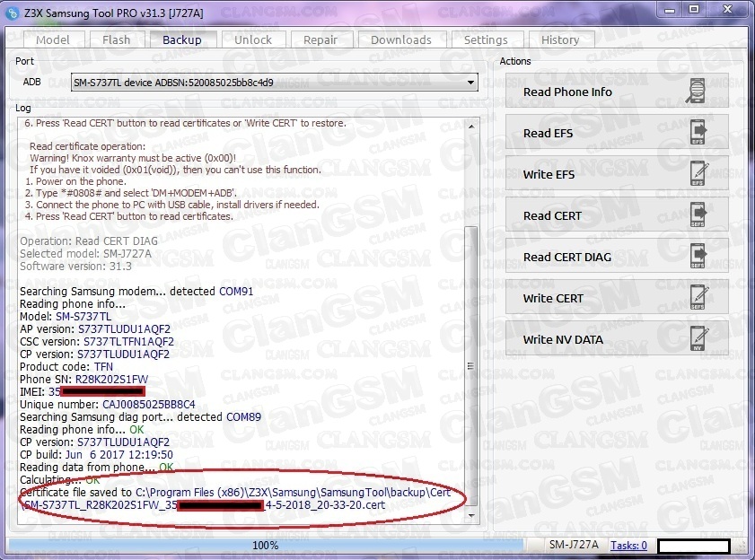
Task: Click AP version S737TLUDU1AQF2 value
Action: 124,329
